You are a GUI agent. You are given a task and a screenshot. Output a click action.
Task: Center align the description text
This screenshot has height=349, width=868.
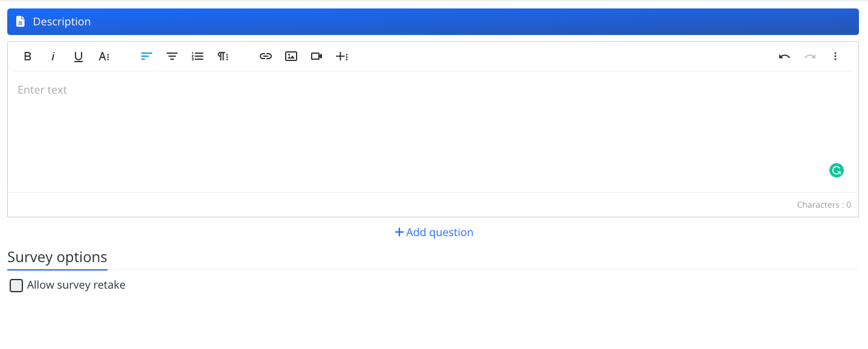click(172, 56)
